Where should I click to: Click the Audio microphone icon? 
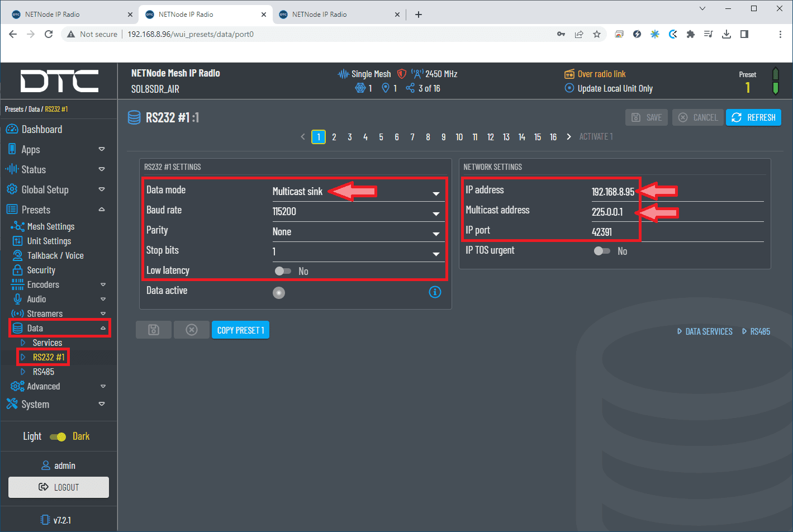tap(17, 300)
